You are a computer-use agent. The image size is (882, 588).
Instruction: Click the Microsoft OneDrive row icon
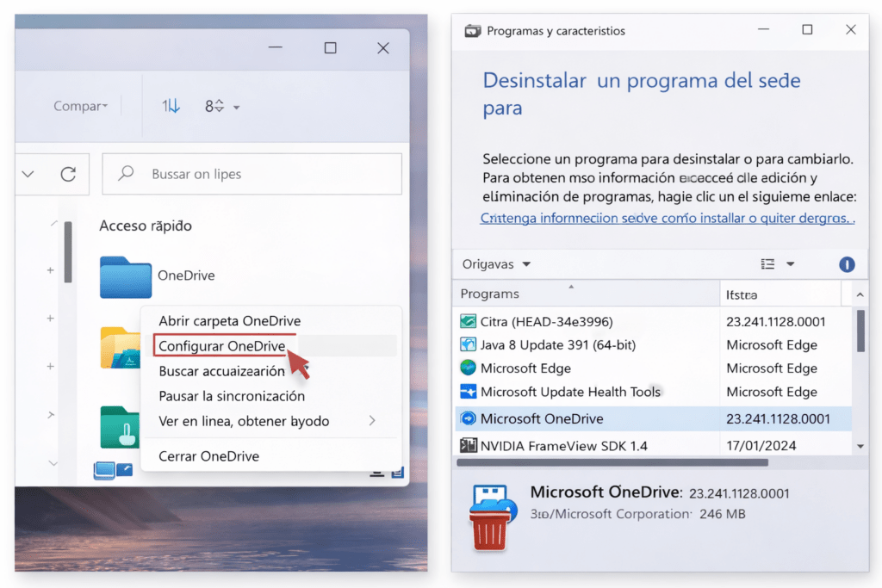click(468, 418)
